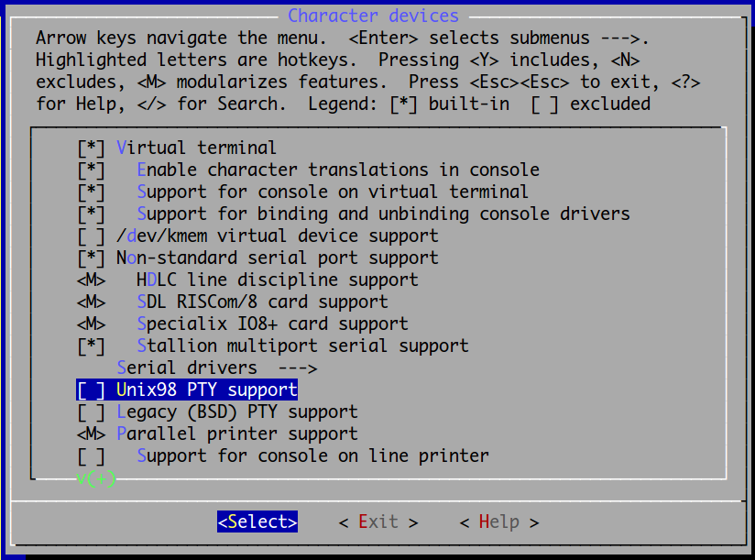
Task: Open the Help button
Action: (499, 522)
